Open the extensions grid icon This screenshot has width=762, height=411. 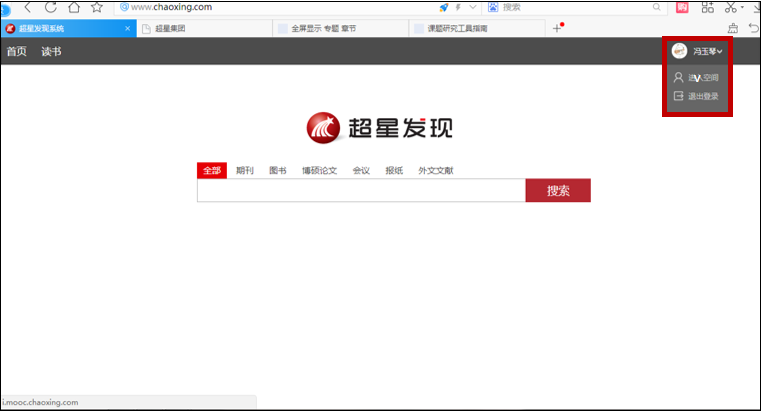(x=708, y=7)
